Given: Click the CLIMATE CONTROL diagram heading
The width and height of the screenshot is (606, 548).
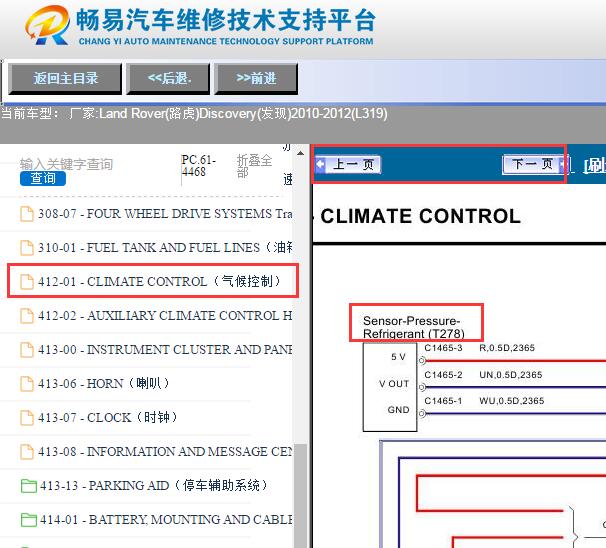Looking at the screenshot, I should pos(420,216).
